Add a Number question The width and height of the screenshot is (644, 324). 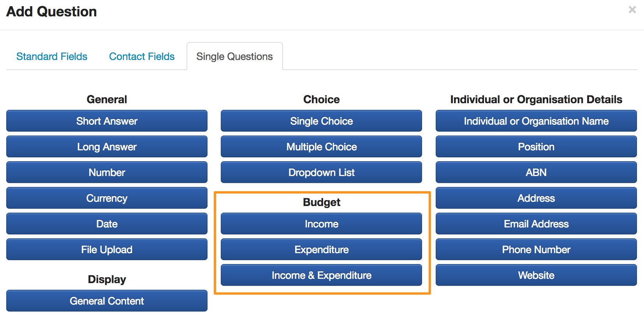pos(107,173)
